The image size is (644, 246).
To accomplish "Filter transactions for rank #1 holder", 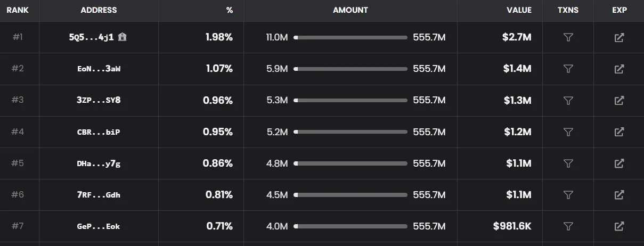I will click(568, 37).
